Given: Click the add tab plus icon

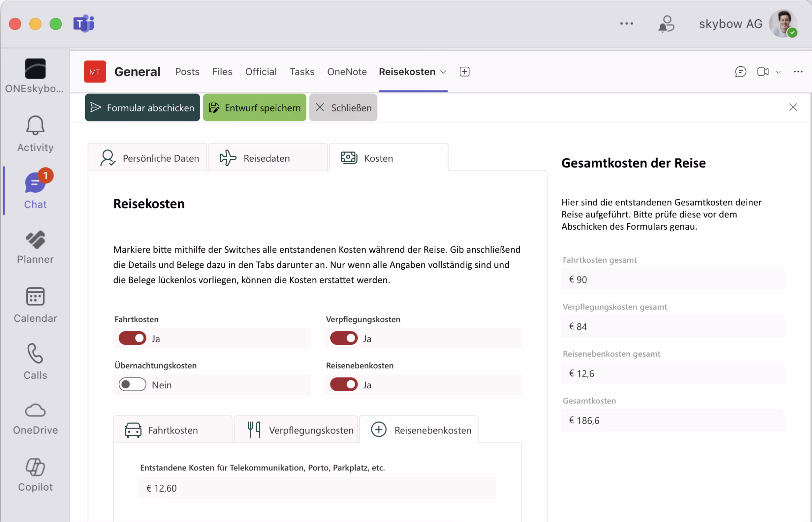Looking at the screenshot, I should pos(464,72).
